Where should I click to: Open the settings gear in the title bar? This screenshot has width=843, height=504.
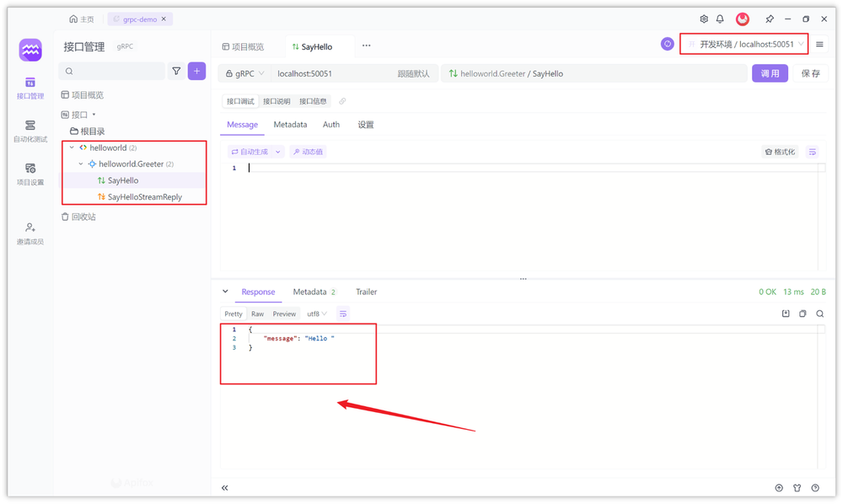click(704, 18)
